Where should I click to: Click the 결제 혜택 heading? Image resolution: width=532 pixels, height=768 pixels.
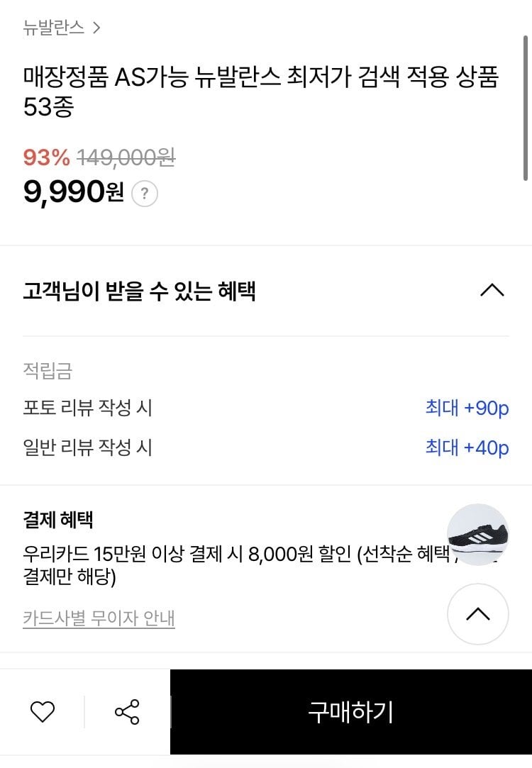58,520
